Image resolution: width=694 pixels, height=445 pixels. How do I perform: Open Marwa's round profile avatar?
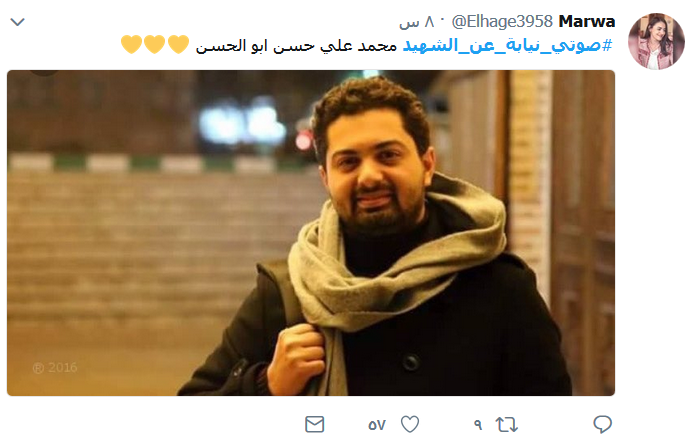[x=656, y=41]
